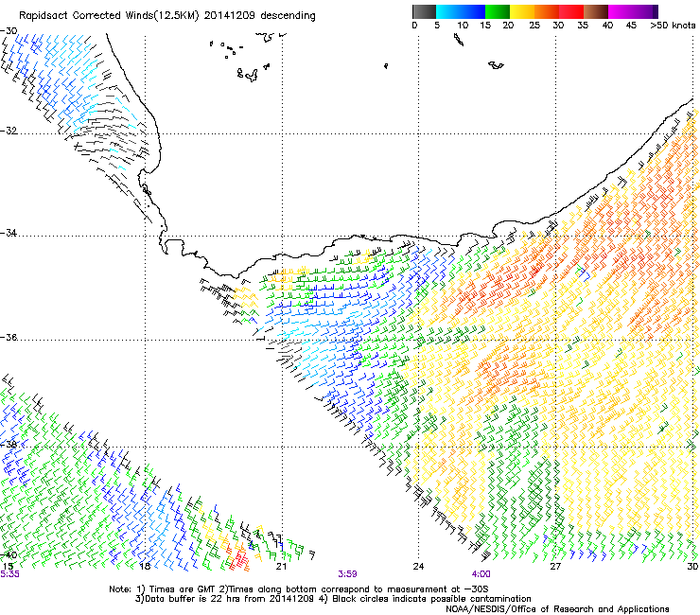Click the latitude label '-32'

(9, 131)
